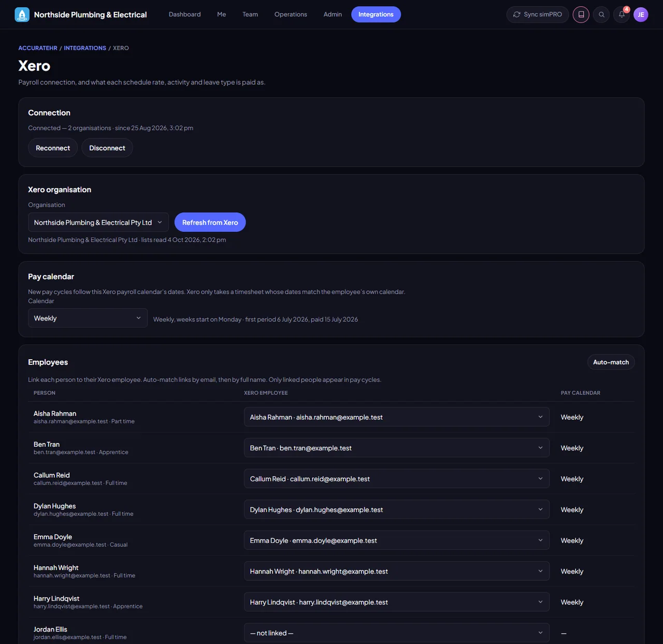Viewport: 663px width, 644px height.
Task: Click the Reconnect button
Action: [x=53, y=148]
